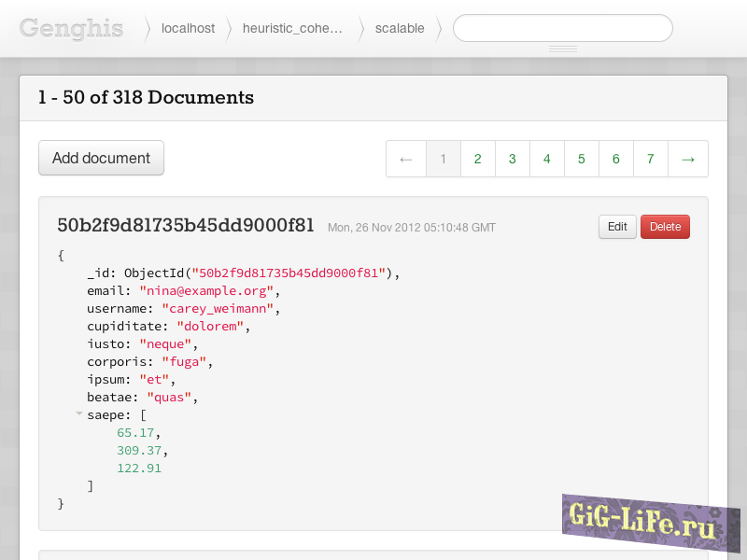Go to next page arrow
The height and width of the screenshot is (560, 747).
(x=688, y=159)
